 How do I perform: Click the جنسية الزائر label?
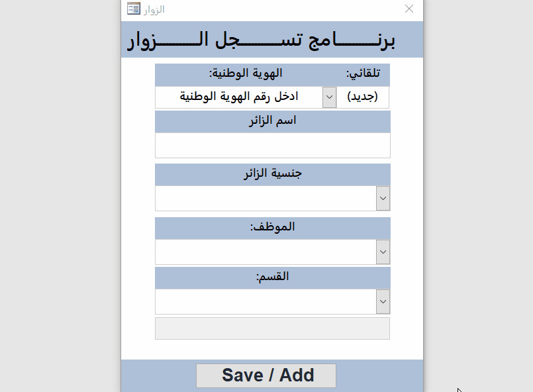[272, 174]
